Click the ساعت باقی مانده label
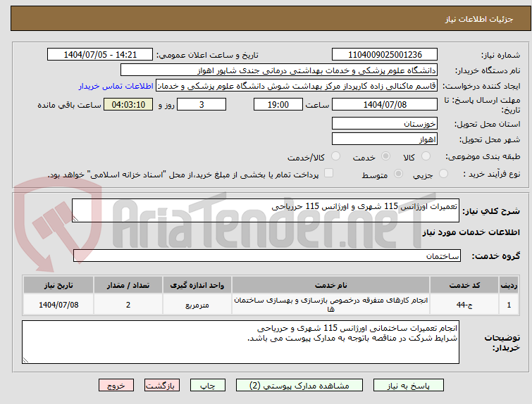The width and height of the screenshot is (532, 404). tap(69, 105)
